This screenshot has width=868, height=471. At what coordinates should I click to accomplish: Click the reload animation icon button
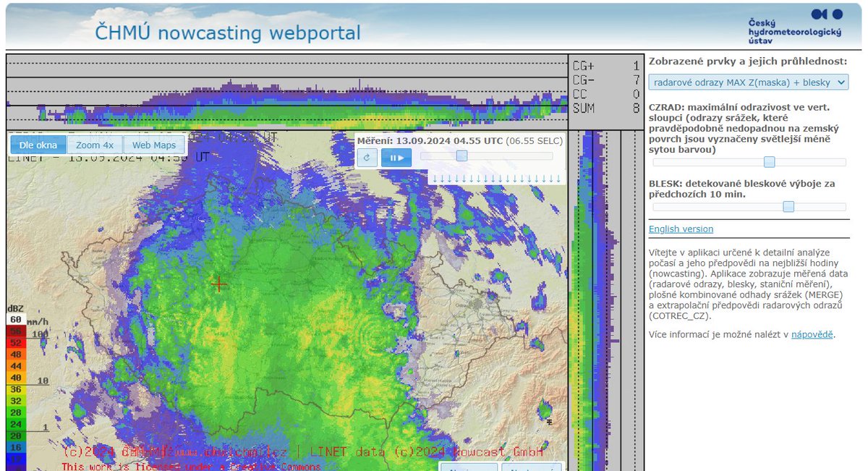pos(367,157)
